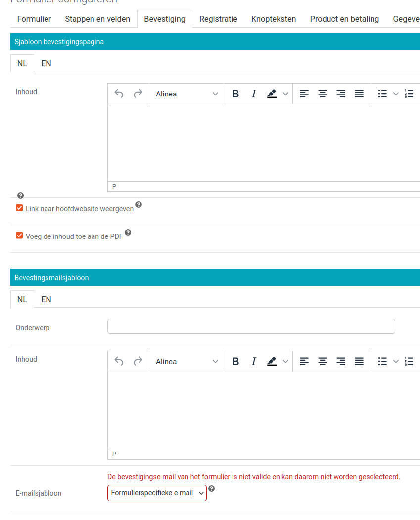Uncheck Link naar hoofdwebsite weergeven
This screenshot has width=420, height=520.
tap(19, 208)
